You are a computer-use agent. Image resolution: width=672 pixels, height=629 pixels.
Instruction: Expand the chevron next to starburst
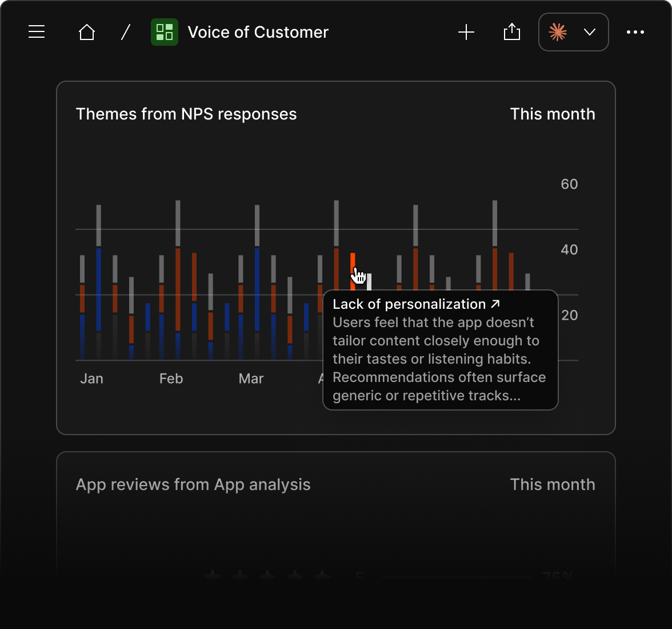[x=590, y=32]
